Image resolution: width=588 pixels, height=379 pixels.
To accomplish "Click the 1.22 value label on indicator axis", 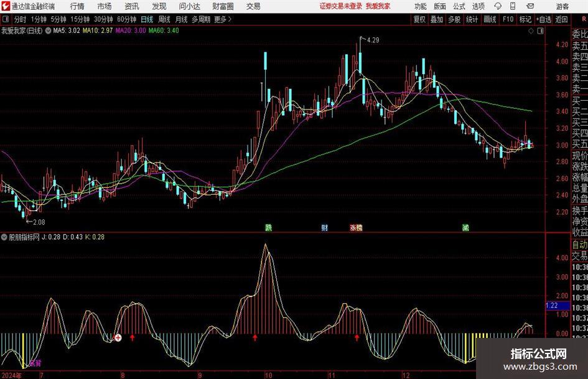I will click(x=551, y=306).
